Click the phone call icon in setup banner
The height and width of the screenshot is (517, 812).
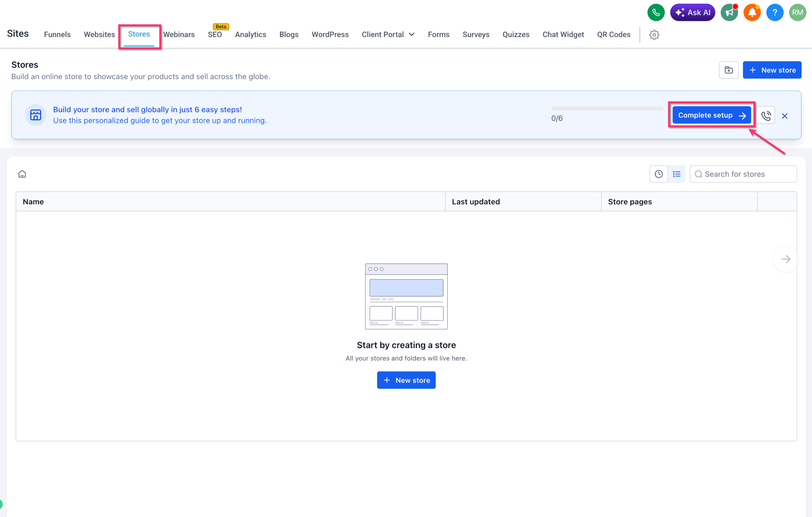pyautogui.click(x=766, y=116)
